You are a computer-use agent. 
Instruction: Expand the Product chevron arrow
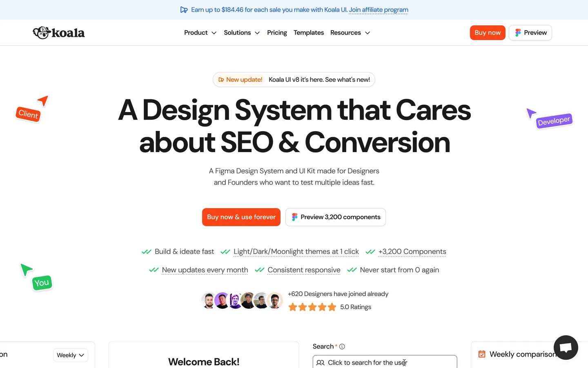(214, 33)
